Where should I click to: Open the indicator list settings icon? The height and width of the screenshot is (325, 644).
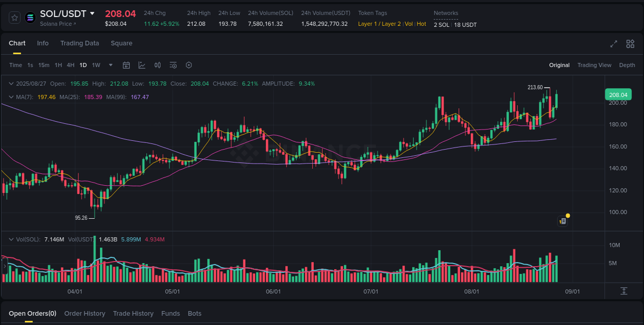pos(173,65)
